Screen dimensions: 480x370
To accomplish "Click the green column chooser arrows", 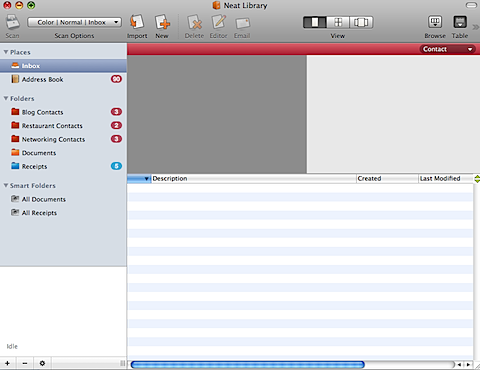I will click(x=477, y=179).
